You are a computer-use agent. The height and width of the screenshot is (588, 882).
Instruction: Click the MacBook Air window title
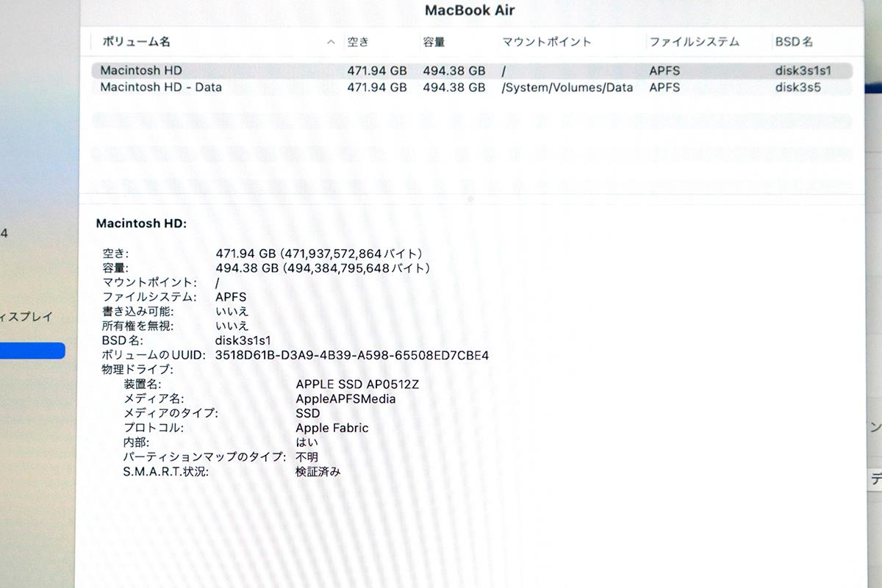coord(471,10)
